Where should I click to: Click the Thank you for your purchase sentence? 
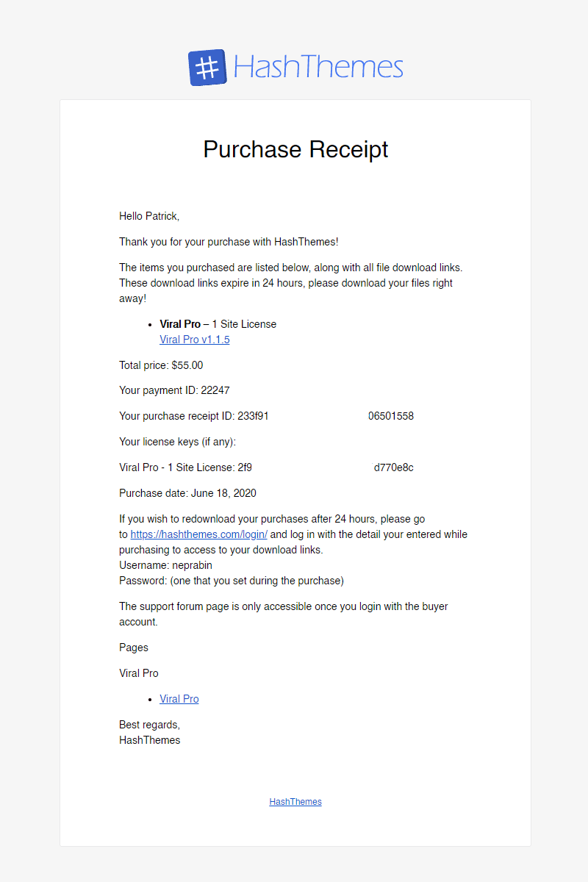tap(229, 242)
